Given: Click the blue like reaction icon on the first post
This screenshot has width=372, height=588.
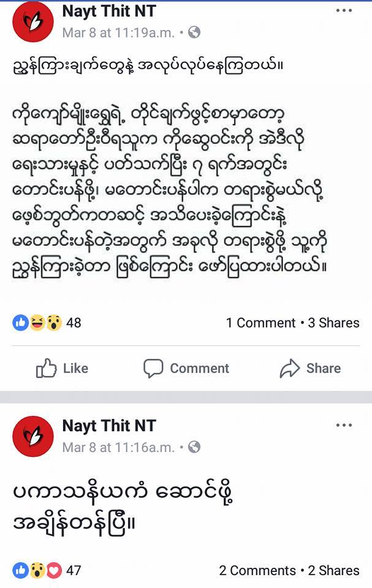Looking at the screenshot, I should click(21, 323).
